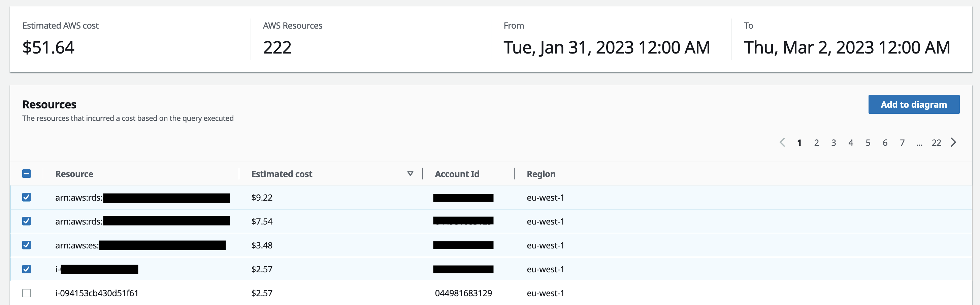Open page 2 of the resources list
980x305 pixels.
coord(816,142)
